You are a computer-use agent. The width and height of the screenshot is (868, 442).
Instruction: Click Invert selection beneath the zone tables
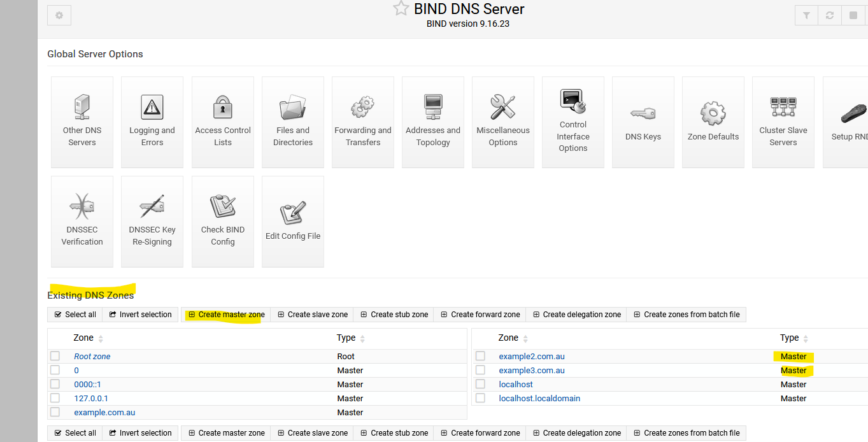(x=140, y=433)
